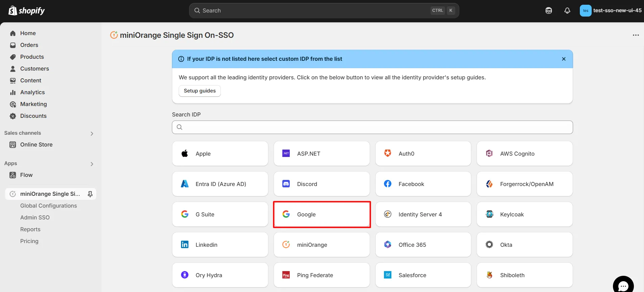Choose the Shiboleth provider
The width and height of the screenshot is (644, 292).
tap(524, 275)
